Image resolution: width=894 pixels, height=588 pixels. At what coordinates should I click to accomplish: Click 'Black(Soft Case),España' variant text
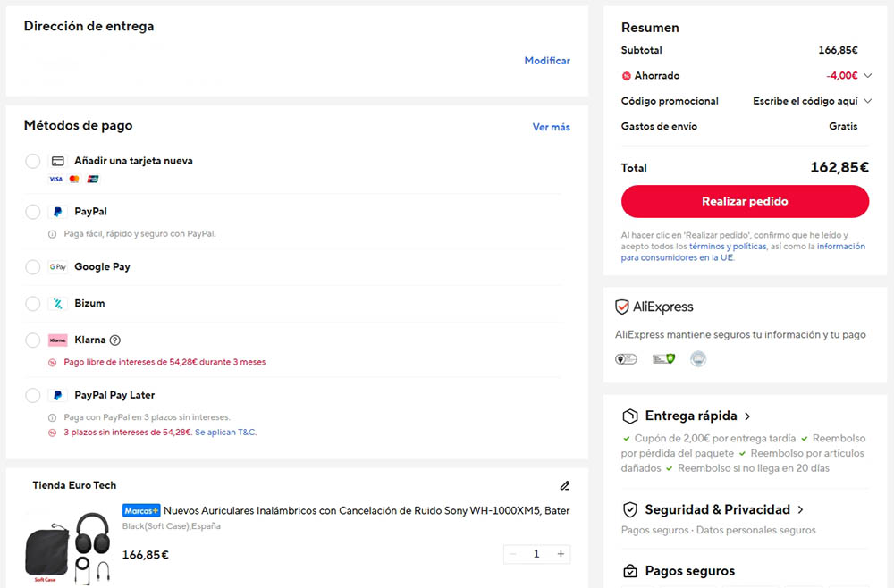171,526
